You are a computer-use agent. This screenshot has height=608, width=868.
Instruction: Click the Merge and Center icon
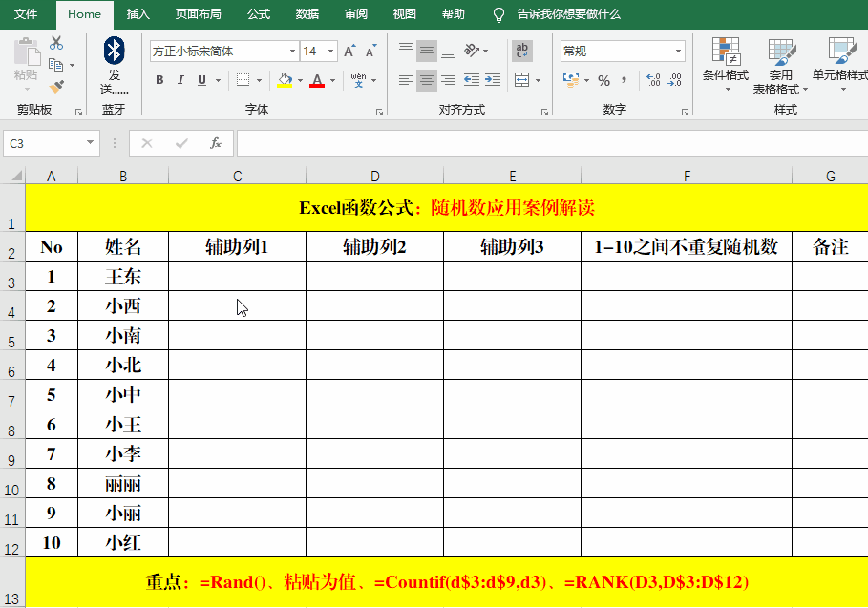[521, 80]
